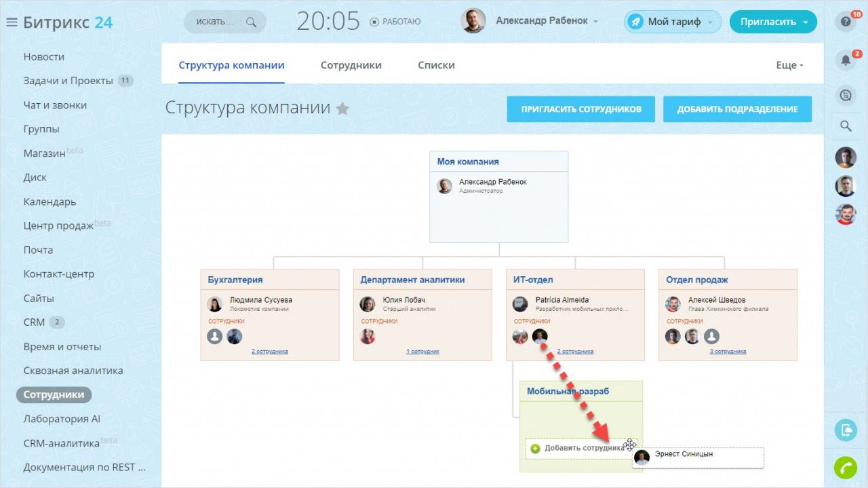The width and height of the screenshot is (868, 488).
Task: Open the 3 сотрудника link in Отдел продаж
Action: pyautogui.click(x=728, y=352)
